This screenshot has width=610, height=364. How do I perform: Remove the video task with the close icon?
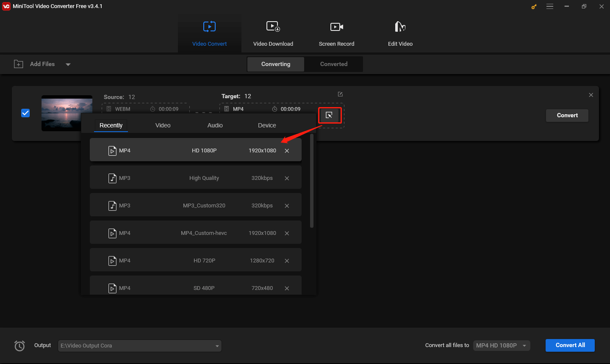[x=591, y=95]
